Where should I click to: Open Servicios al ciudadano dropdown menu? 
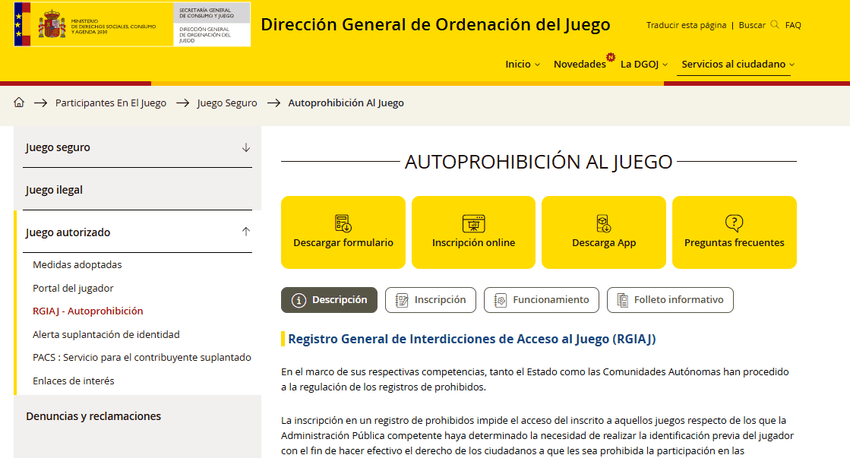click(737, 64)
